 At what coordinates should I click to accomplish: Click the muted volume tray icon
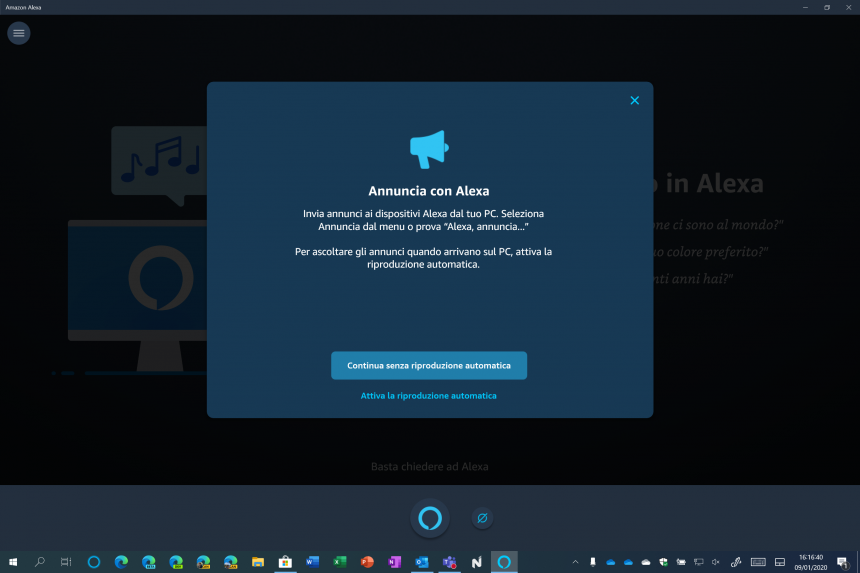click(716, 562)
